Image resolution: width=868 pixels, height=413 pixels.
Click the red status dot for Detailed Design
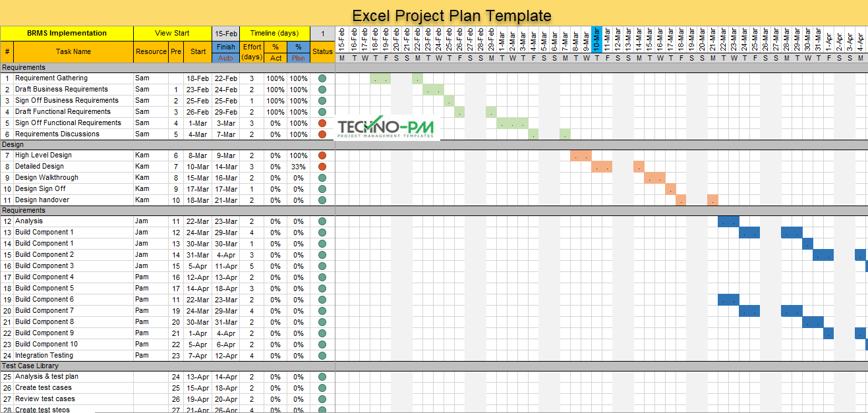[x=322, y=167]
